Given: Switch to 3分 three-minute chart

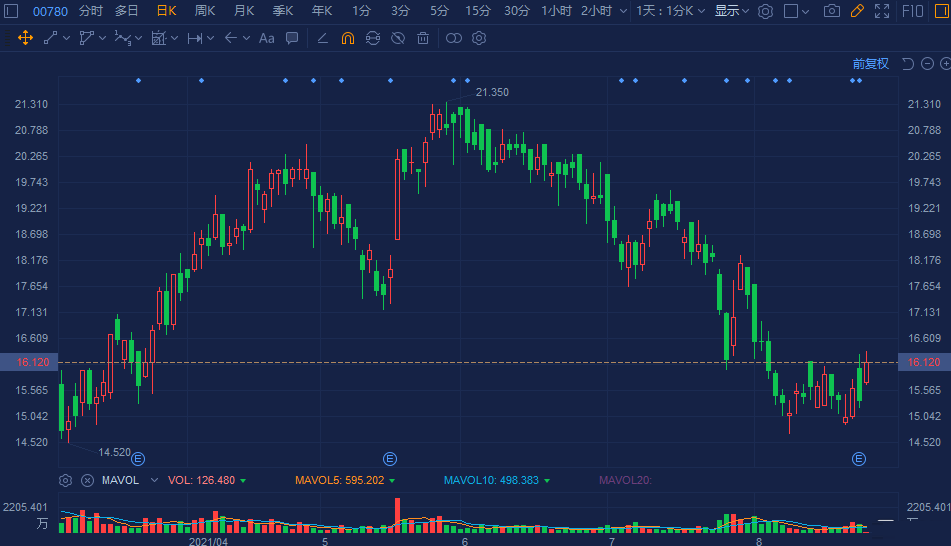Looking at the screenshot, I should pos(400,11).
